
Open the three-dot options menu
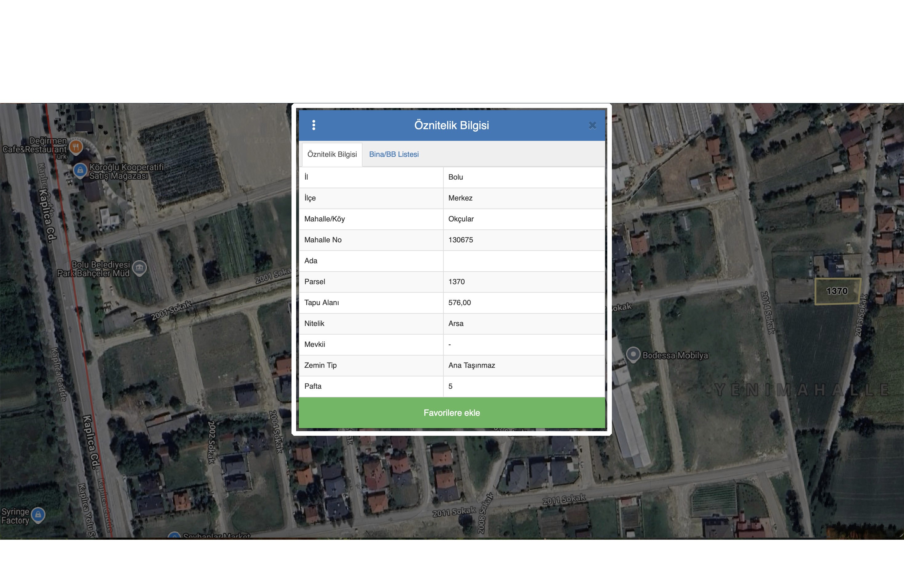click(x=313, y=125)
